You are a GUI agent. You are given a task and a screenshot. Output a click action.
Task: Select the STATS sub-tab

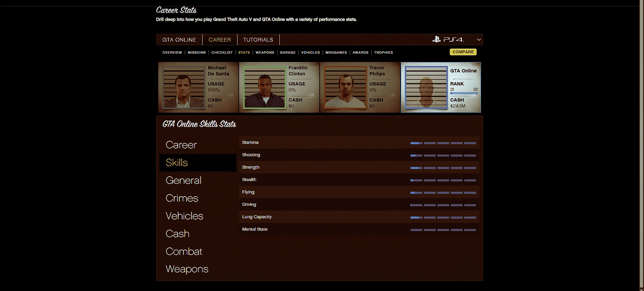click(x=244, y=53)
